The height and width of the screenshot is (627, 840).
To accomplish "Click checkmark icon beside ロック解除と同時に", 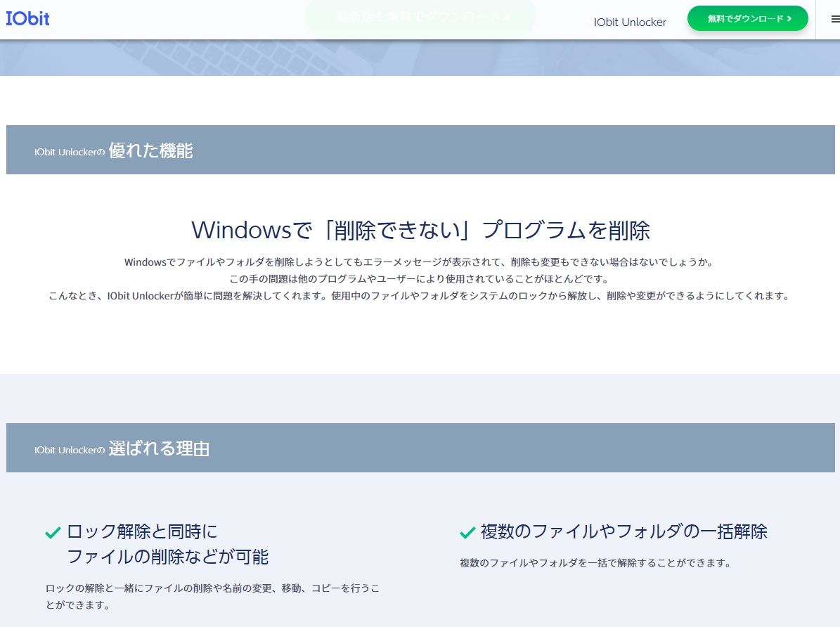I will (x=53, y=533).
